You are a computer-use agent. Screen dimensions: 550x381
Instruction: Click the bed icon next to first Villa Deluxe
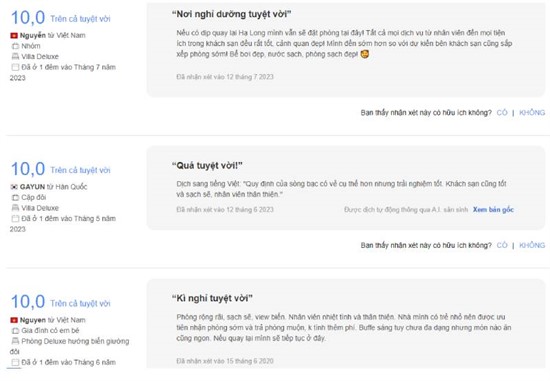click(15, 56)
